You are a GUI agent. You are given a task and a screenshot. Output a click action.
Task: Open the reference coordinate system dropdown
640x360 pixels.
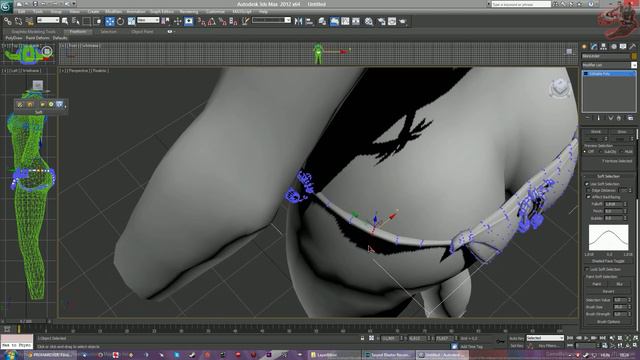(x=148, y=20)
